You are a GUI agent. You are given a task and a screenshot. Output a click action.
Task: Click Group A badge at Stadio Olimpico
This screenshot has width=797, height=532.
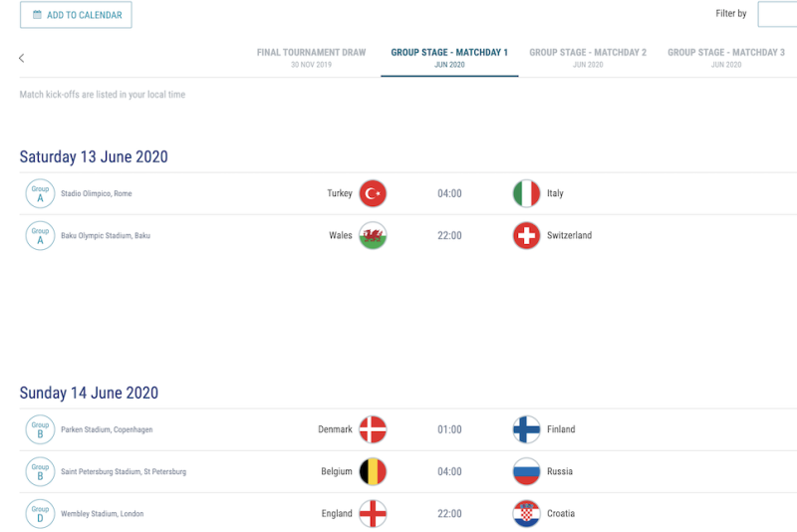(40, 193)
